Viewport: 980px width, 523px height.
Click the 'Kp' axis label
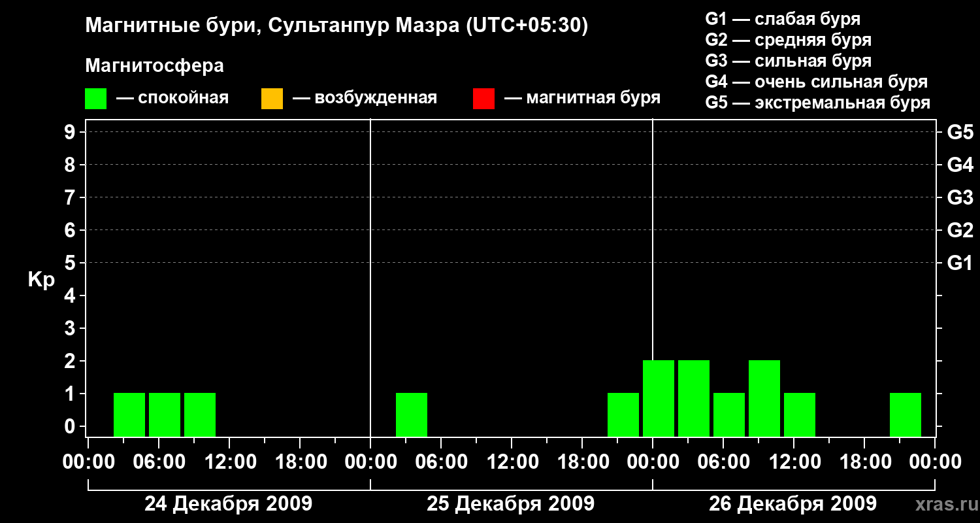[41, 279]
